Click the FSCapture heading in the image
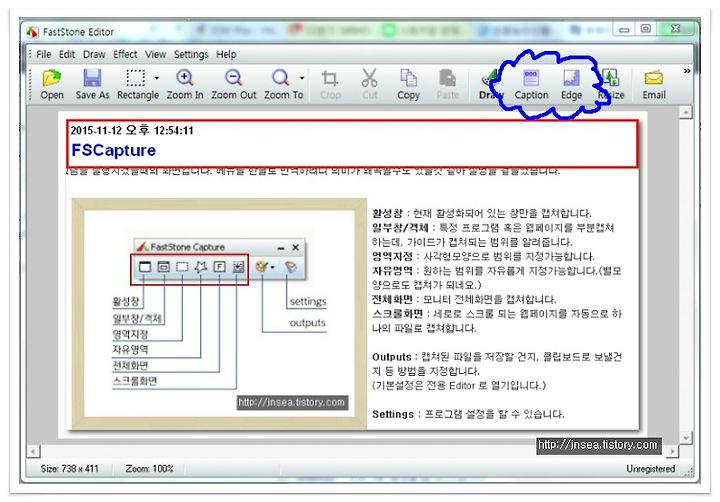 pos(113,150)
